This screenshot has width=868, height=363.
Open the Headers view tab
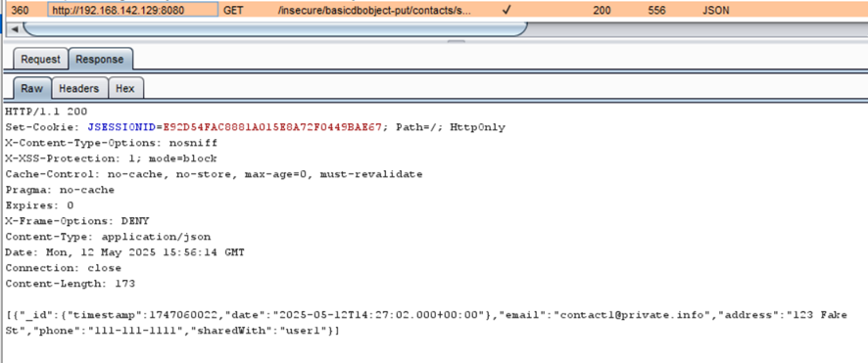(x=79, y=88)
